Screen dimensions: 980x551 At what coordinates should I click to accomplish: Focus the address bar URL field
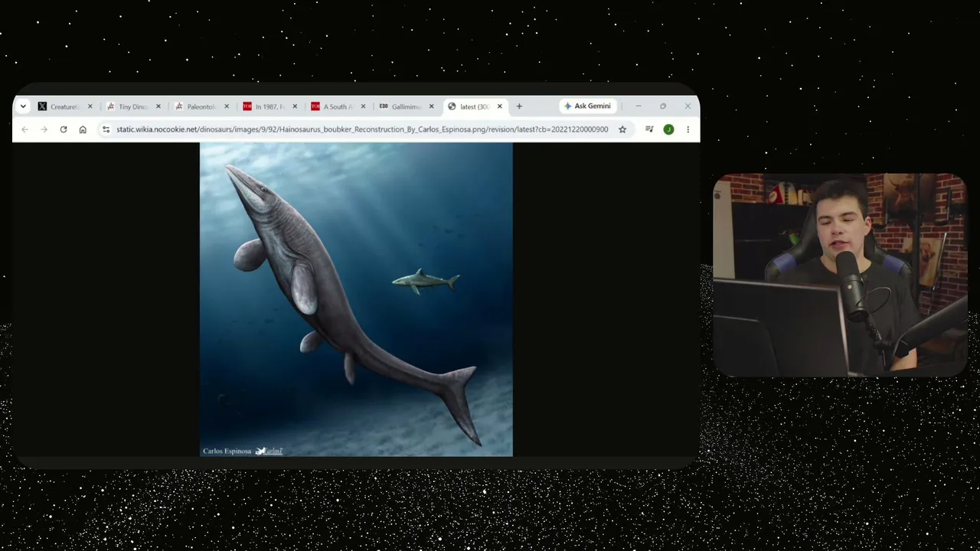(x=362, y=129)
